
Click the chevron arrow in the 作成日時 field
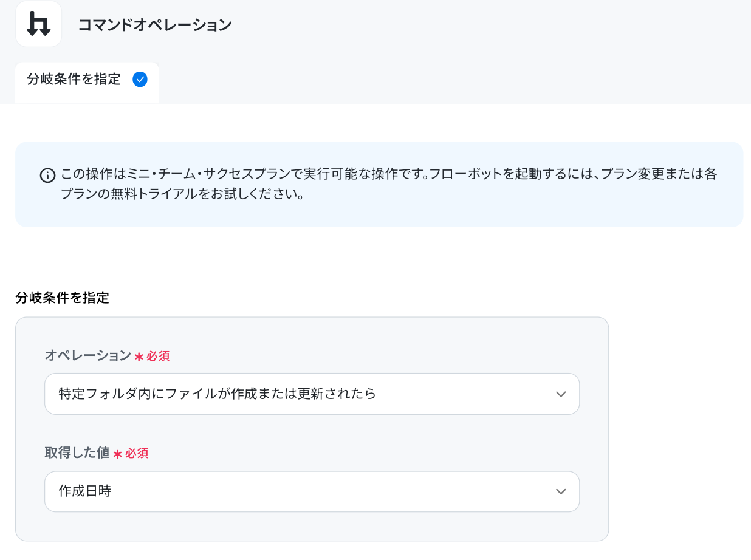click(561, 491)
